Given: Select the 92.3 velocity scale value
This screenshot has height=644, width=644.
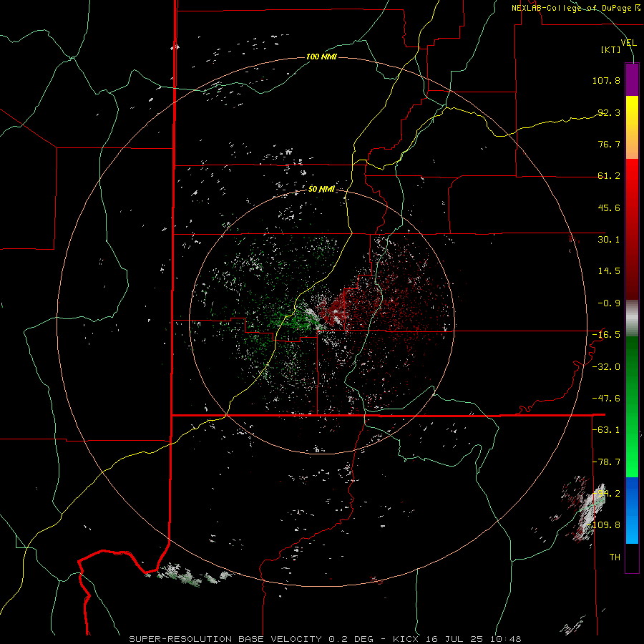Looking at the screenshot, I should pos(609,112).
